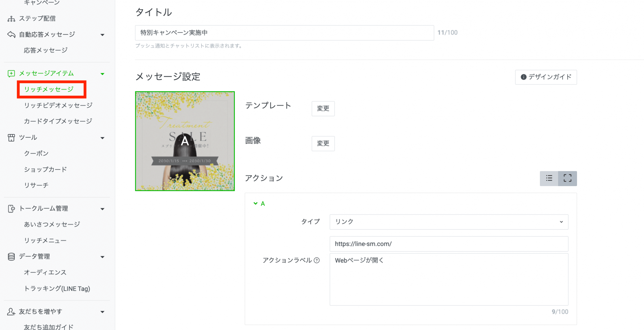This screenshot has width=644, height=330.
Task: Switch action panel to list view
Action: coord(549,178)
